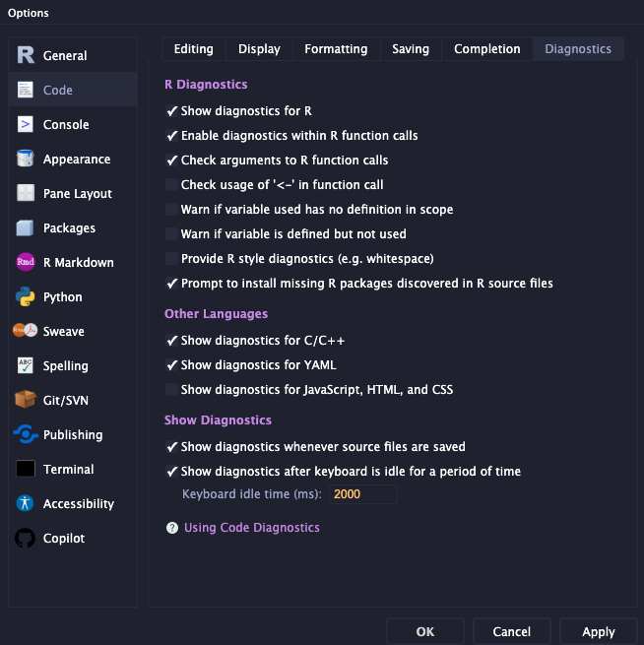Click the Packages box icon
Screen dimensions: 644x645
coord(26,228)
